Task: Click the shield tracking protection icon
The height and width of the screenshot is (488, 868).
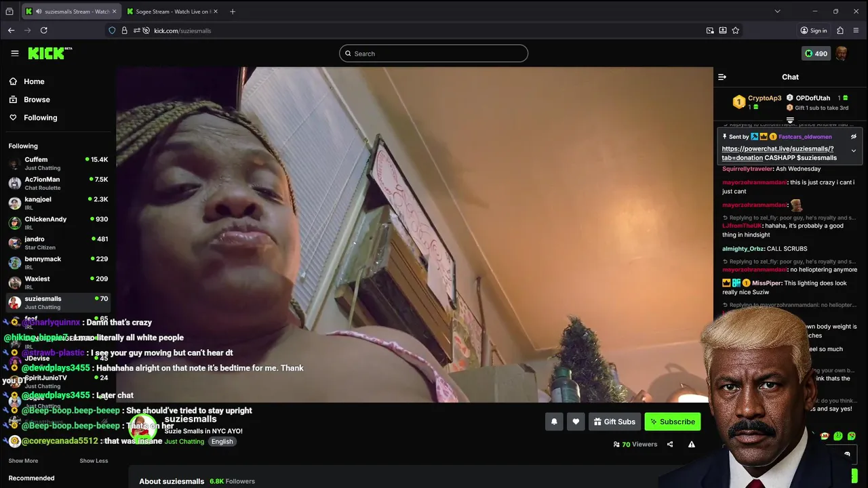Action: tap(112, 30)
